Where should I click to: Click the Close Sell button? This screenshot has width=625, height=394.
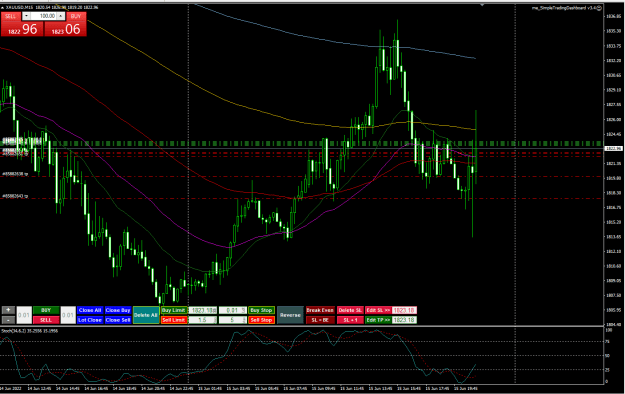pyautogui.click(x=118, y=320)
